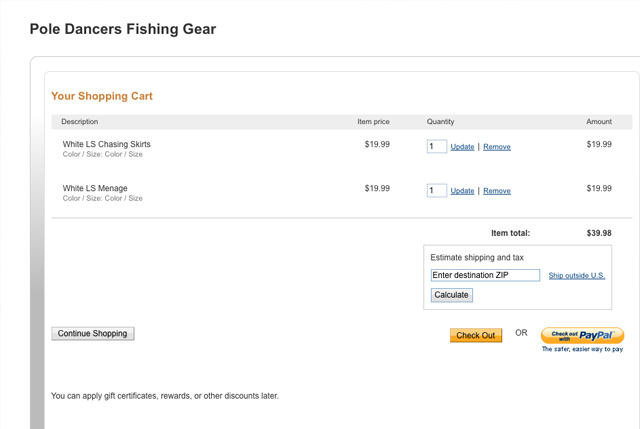
Task: Focus the Enter destination ZIP field
Action: [485, 275]
